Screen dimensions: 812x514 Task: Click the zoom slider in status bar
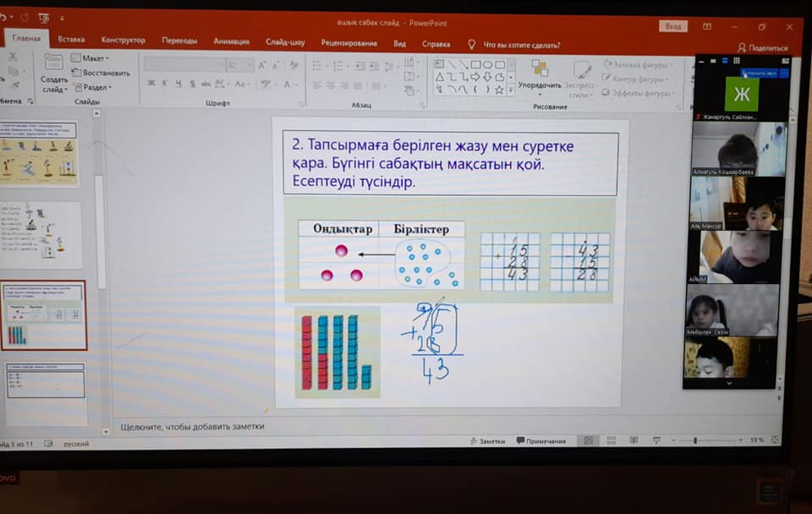point(695,440)
